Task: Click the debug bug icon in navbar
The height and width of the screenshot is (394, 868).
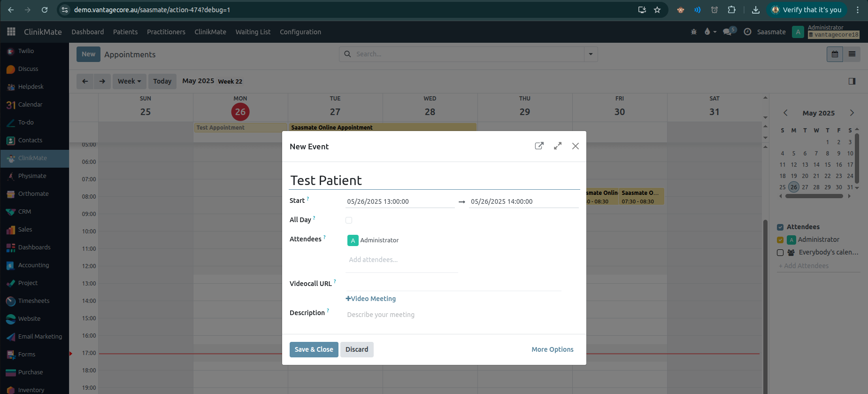Action: pyautogui.click(x=693, y=32)
